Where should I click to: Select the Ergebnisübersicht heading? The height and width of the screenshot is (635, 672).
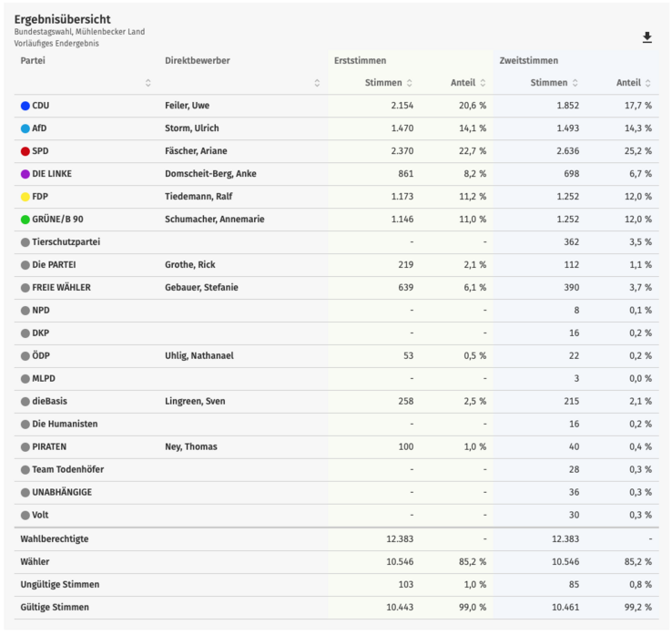pos(62,19)
